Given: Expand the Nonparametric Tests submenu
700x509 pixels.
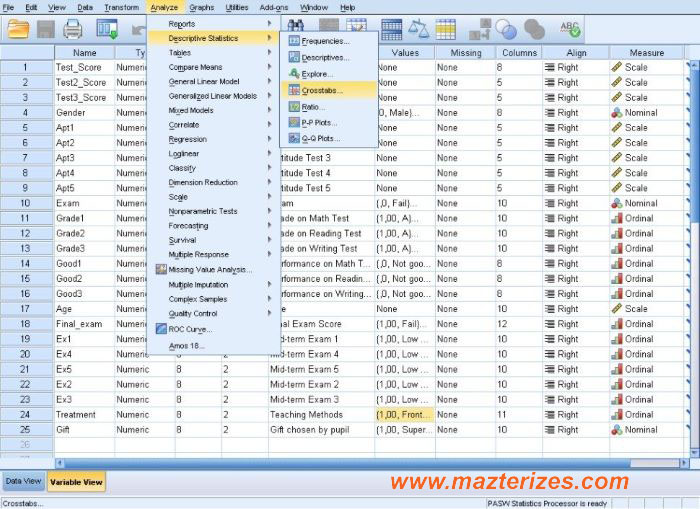Looking at the screenshot, I should tap(213, 211).
